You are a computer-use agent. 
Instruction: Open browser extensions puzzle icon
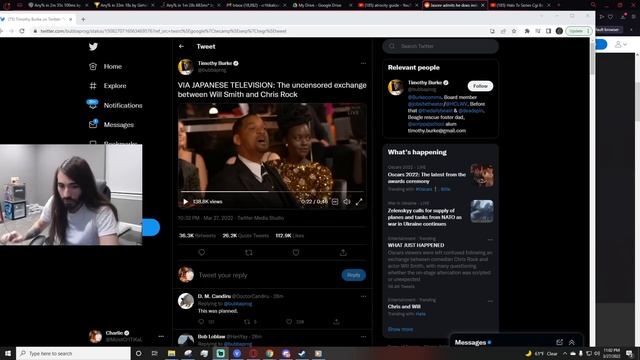tap(527, 31)
